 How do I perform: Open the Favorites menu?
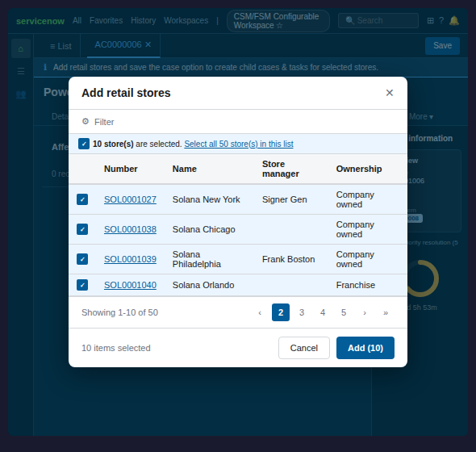[106, 21]
